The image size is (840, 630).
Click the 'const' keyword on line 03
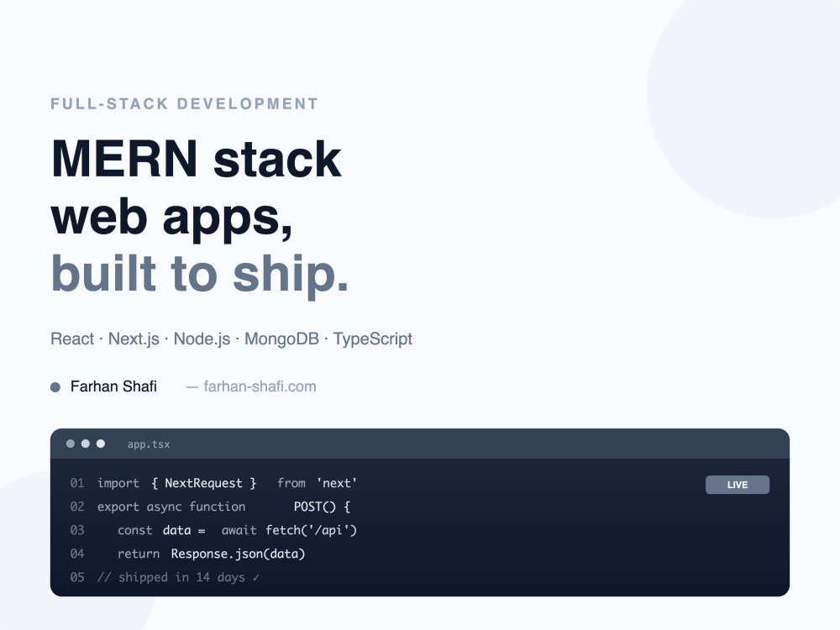coord(135,530)
